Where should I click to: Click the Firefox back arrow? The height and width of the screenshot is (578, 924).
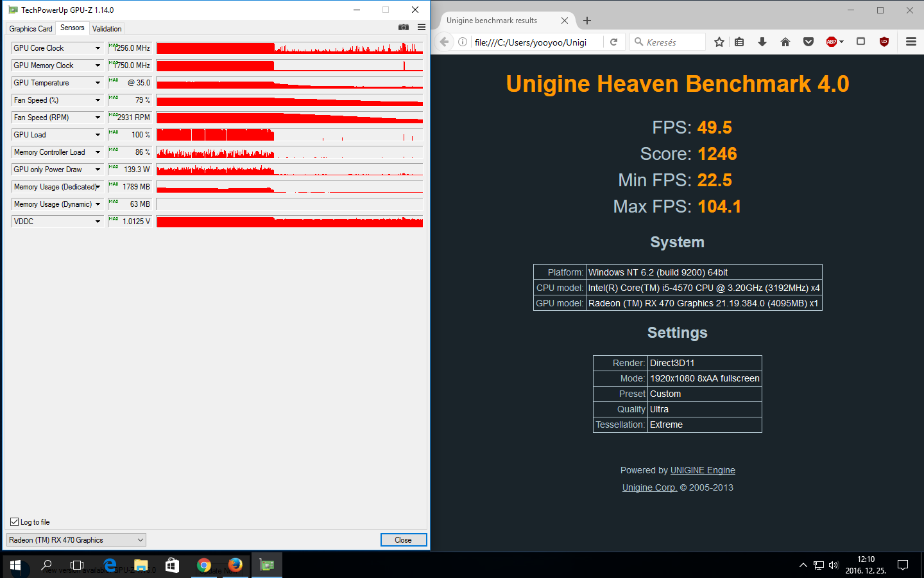[x=444, y=42]
